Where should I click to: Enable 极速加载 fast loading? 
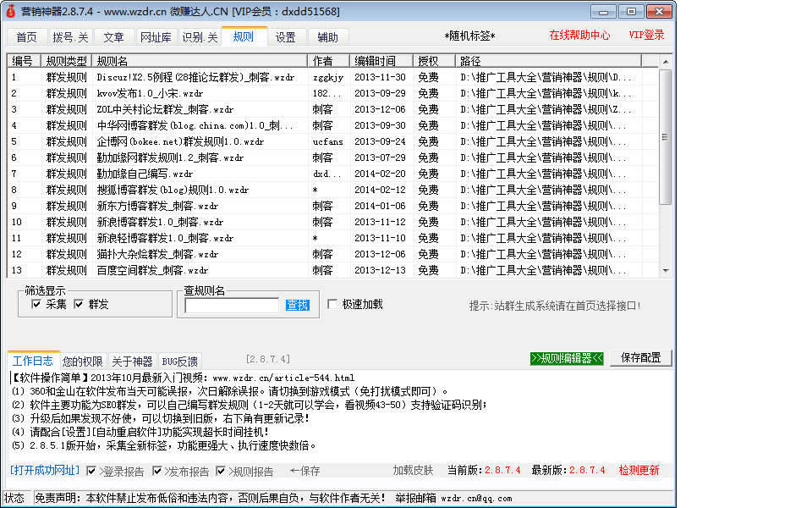click(332, 304)
